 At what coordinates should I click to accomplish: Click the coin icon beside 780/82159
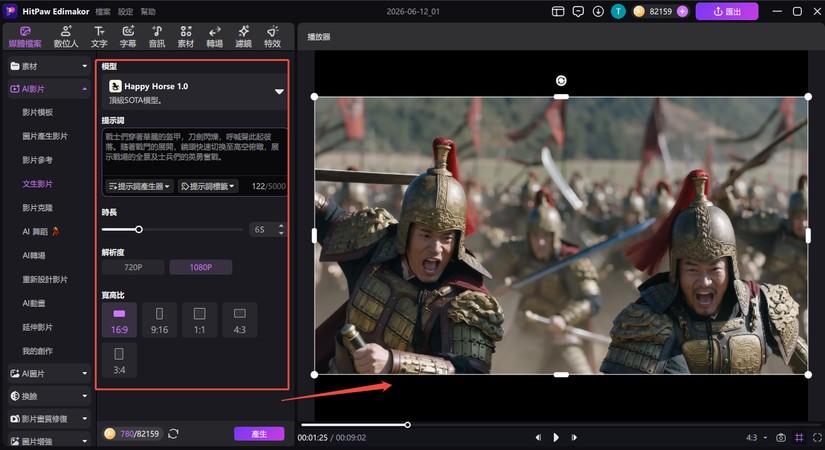109,434
